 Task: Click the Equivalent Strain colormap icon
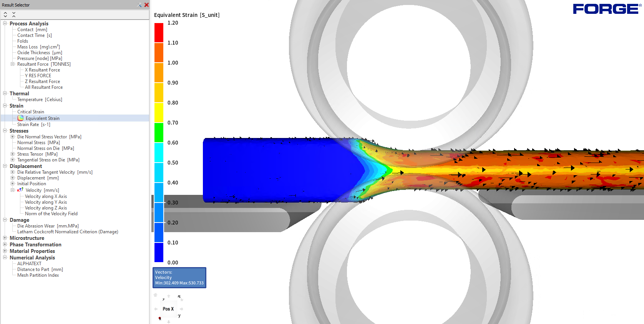[20, 118]
